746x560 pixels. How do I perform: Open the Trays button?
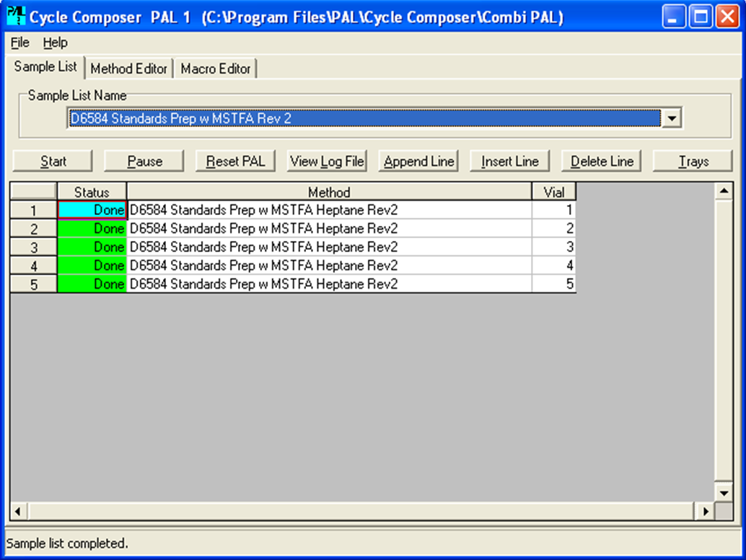click(693, 162)
